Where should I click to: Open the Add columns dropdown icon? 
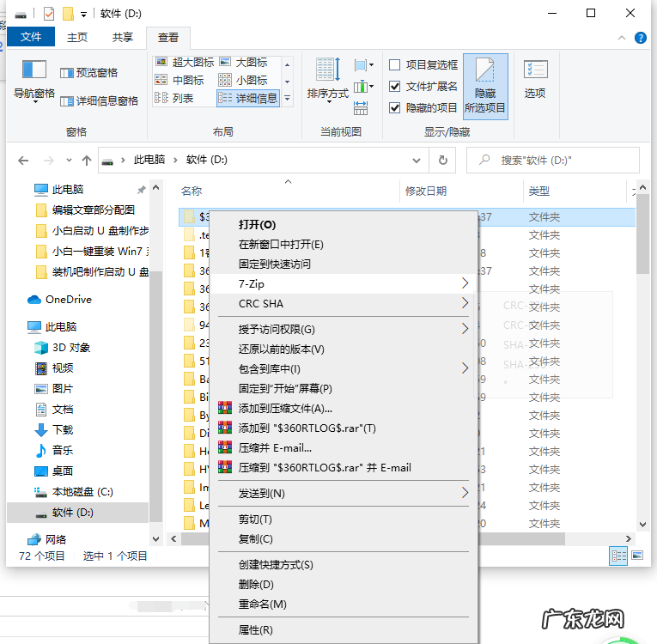click(x=363, y=87)
